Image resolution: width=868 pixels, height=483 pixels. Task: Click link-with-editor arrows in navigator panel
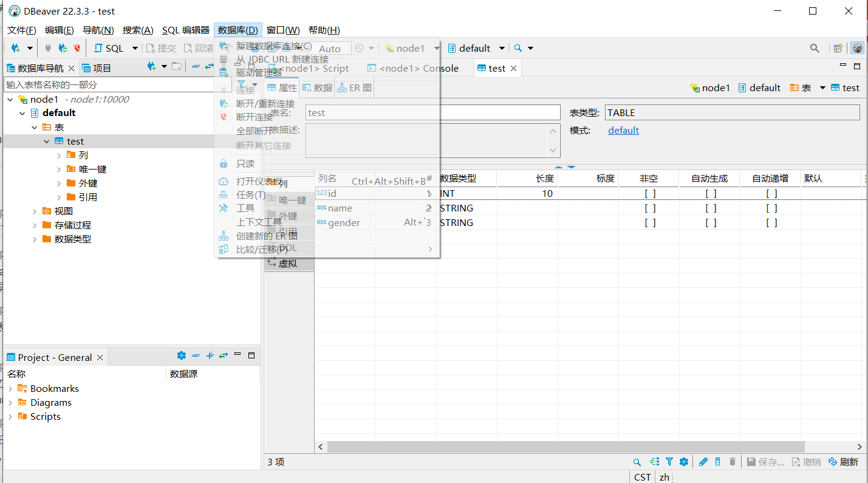pyautogui.click(x=210, y=67)
